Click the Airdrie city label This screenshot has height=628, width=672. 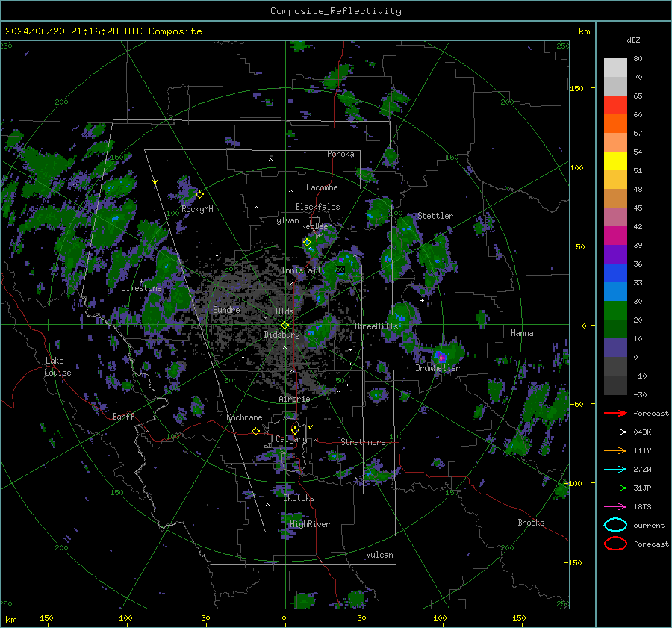294,399
